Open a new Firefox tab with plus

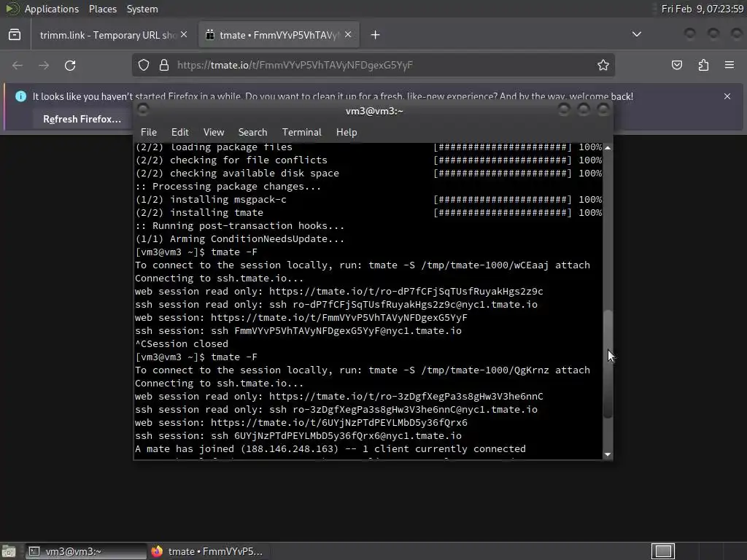pyautogui.click(x=376, y=35)
